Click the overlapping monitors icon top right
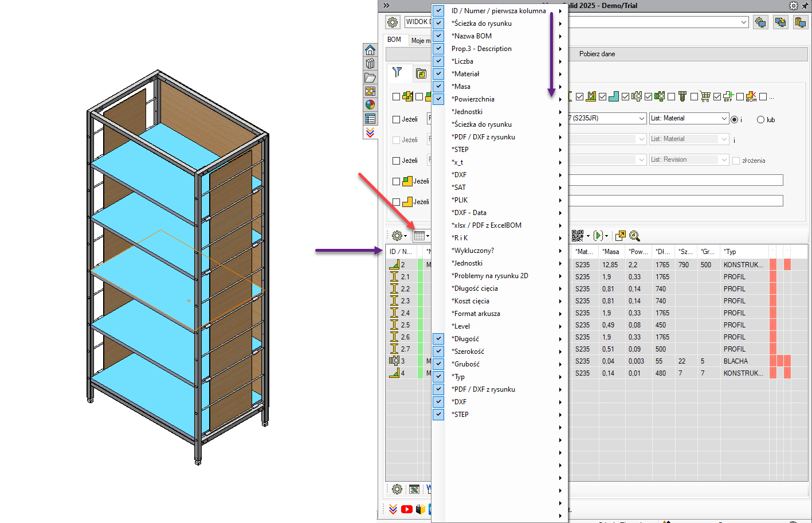812x523 pixels. pyautogui.click(x=780, y=22)
